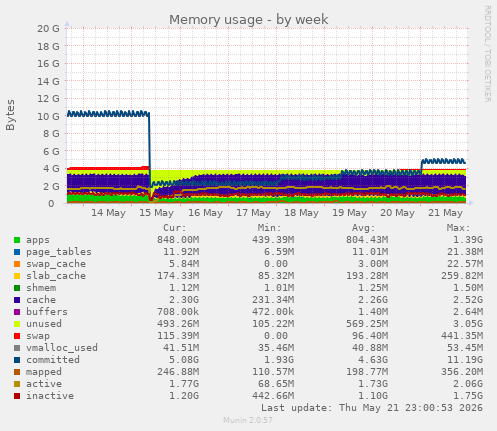Click the 'inactive' legend label
497x431 pixels.
coord(50,396)
